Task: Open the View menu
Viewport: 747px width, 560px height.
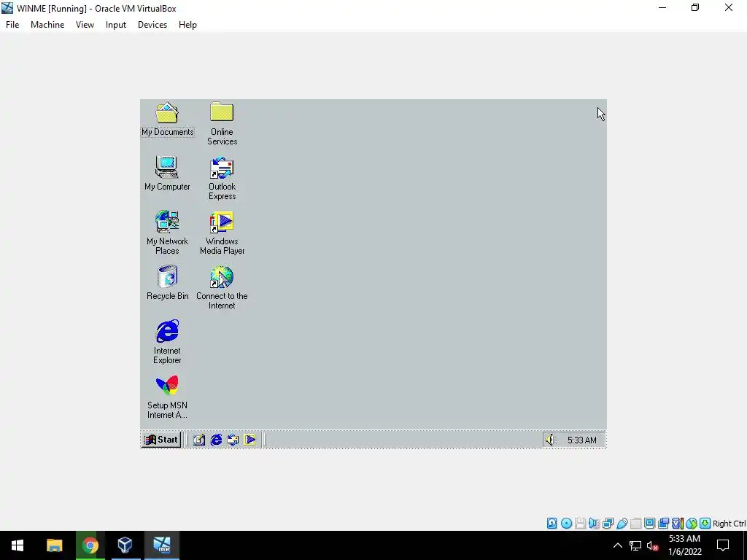Action: point(85,25)
